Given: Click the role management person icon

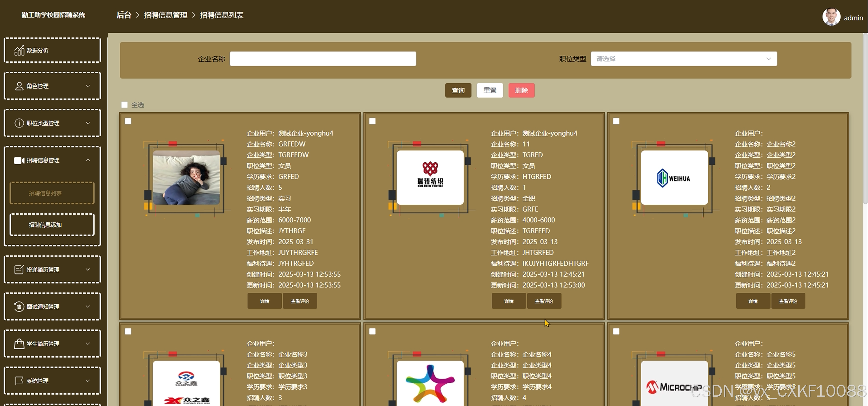Looking at the screenshot, I should pos(19,86).
